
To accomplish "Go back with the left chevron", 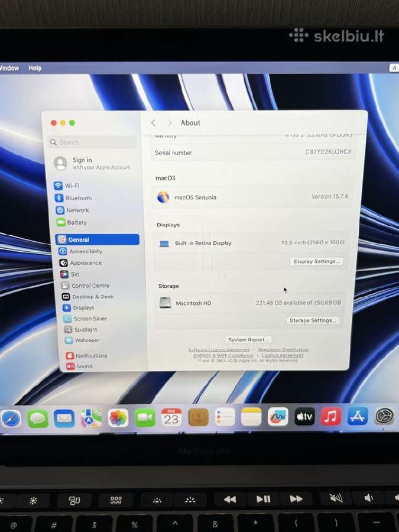I will pyautogui.click(x=153, y=123).
